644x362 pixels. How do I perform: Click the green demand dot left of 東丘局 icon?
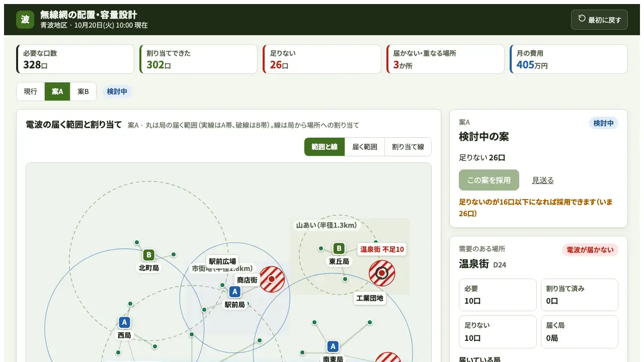click(x=321, y=248)
